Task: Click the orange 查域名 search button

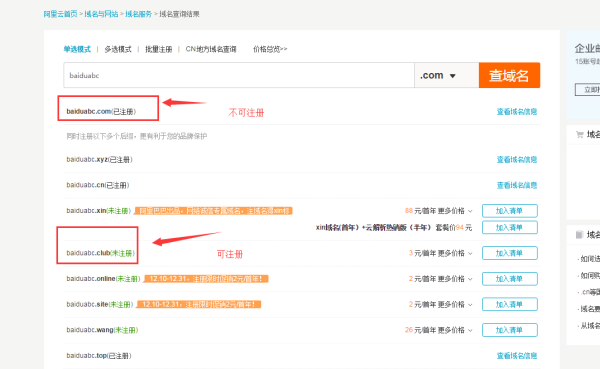Action: pos(509,75)
